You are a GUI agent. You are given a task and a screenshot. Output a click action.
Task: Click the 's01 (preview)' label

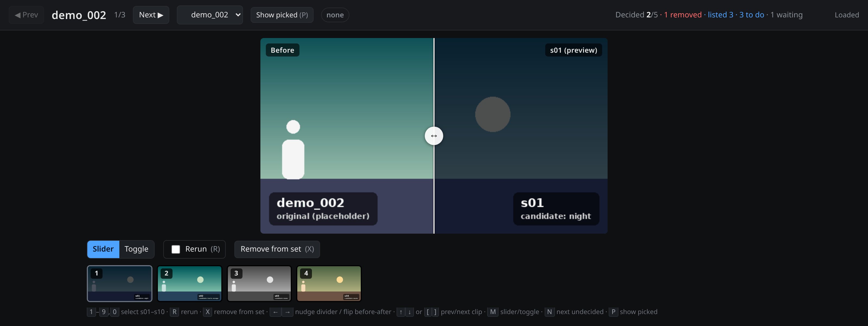click(x=573, y=50)
